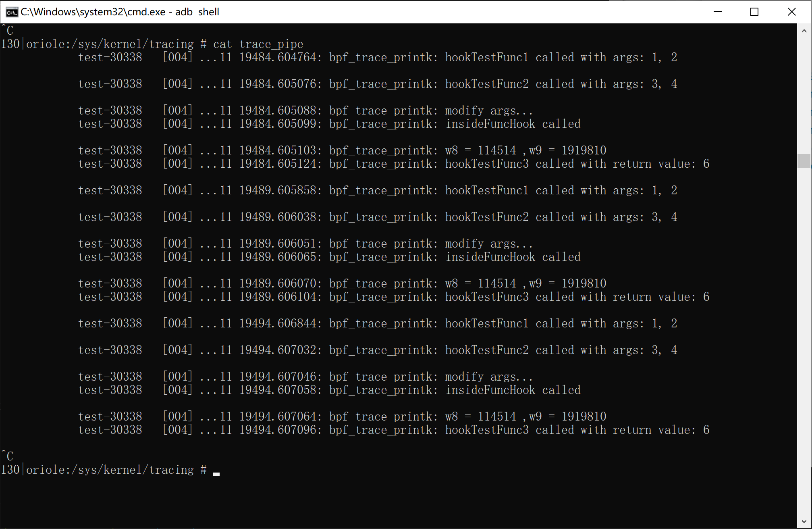Click the hookTestFunc3 return line at 19489.606104

click(394, 297)
